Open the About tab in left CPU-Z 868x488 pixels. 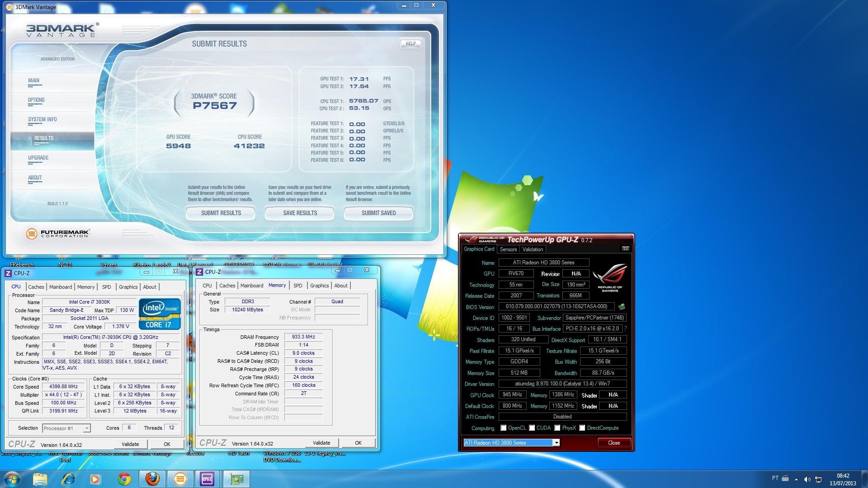[150, 287]
